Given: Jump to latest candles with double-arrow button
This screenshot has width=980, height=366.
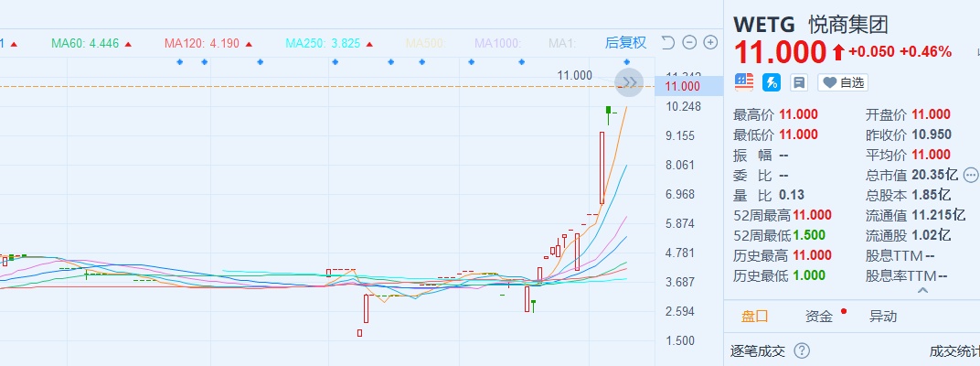Looking at the screenshot, I should click(630, 82).
